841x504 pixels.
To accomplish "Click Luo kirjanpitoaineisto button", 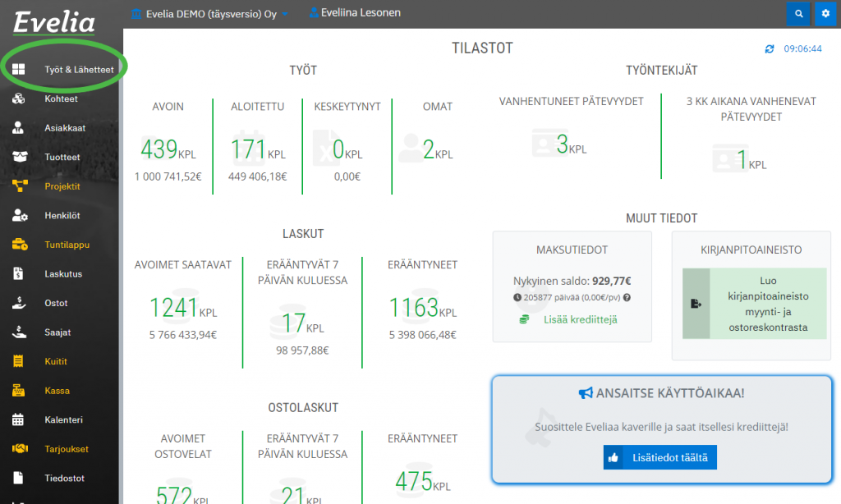I will pyautogui.click(x=754, y=304).
